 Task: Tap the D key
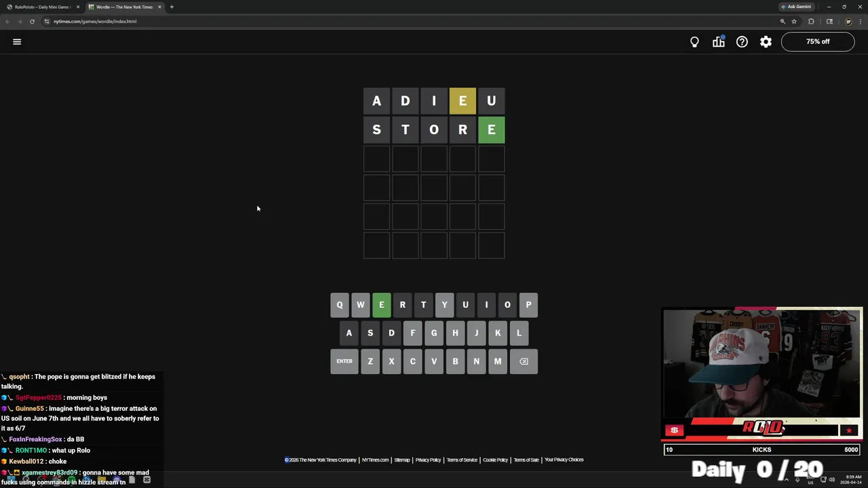coord(391,333)
